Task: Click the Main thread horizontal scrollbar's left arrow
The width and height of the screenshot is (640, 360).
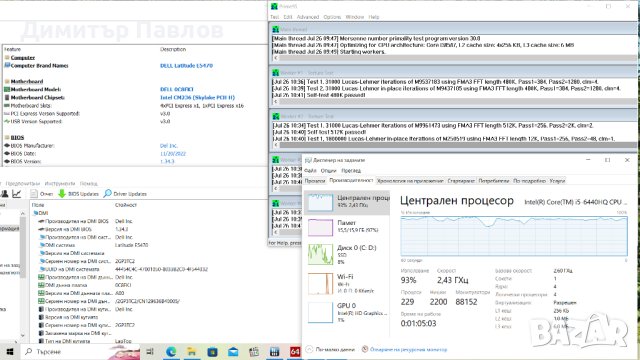Action: pyautogui.click(x=276, y=58)
